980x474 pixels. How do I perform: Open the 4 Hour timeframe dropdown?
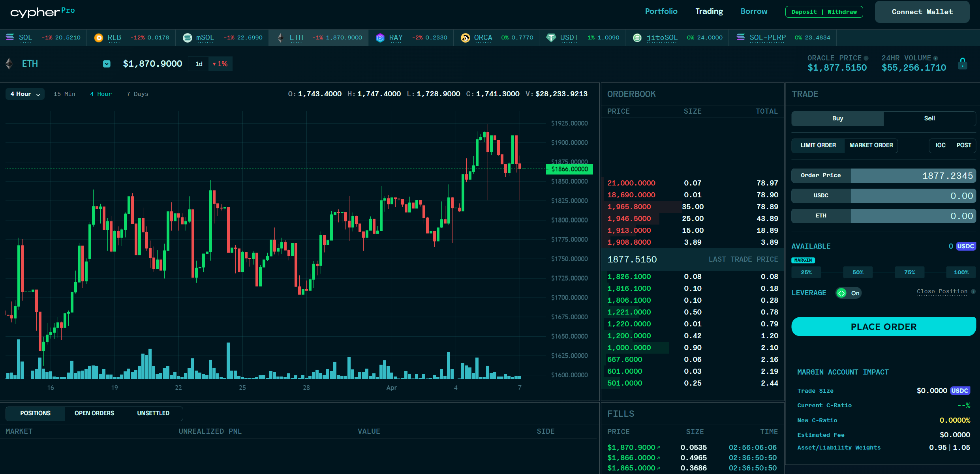pos(25,94)
